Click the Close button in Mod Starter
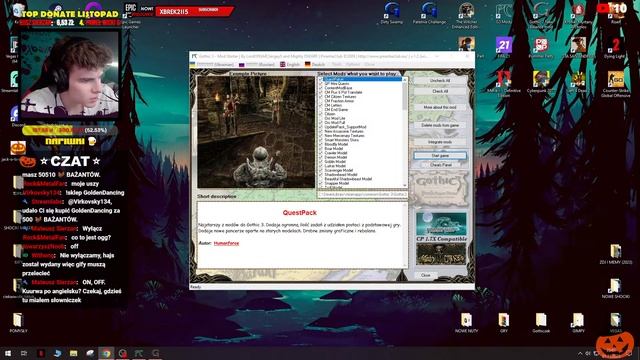This screenshot has height=360, width=640. (425, 276)
